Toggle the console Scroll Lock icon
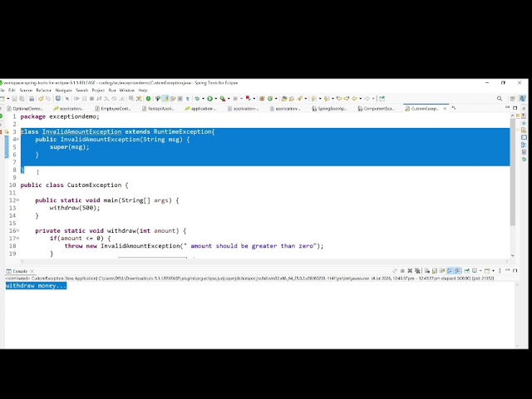 [x=434, y=270]
